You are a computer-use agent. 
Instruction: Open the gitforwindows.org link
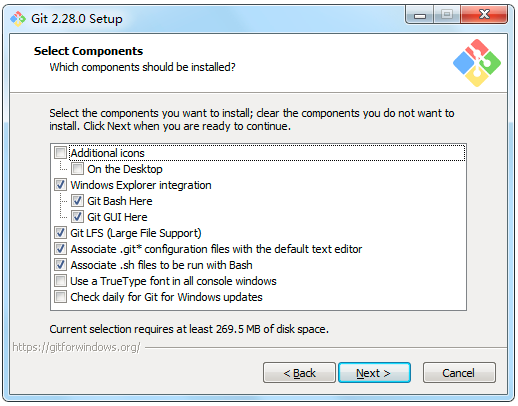[76, 347]
